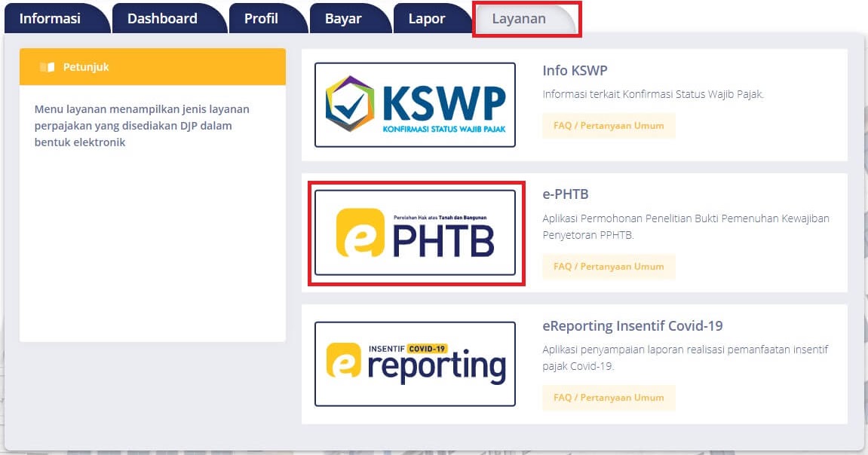Open the e-PHTB application logo

415,234
